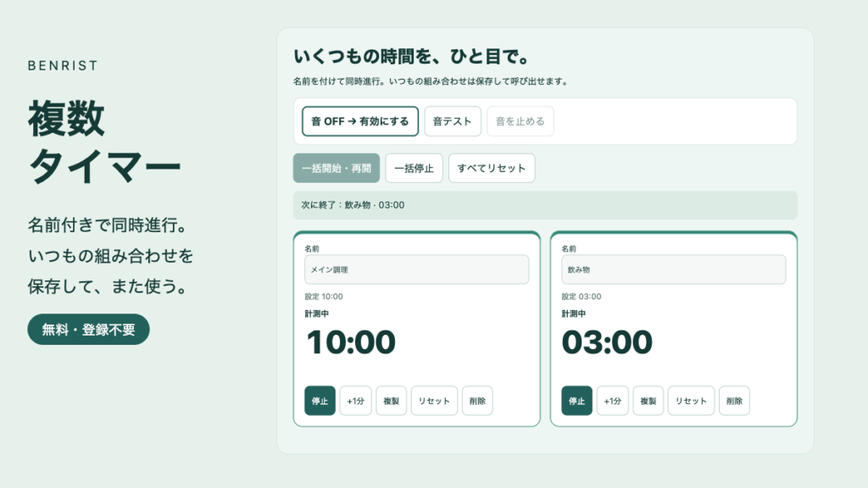Screen dimensions: 868x488
Task: Add one minute to 飲み物 timer
Action: [612, 401]
